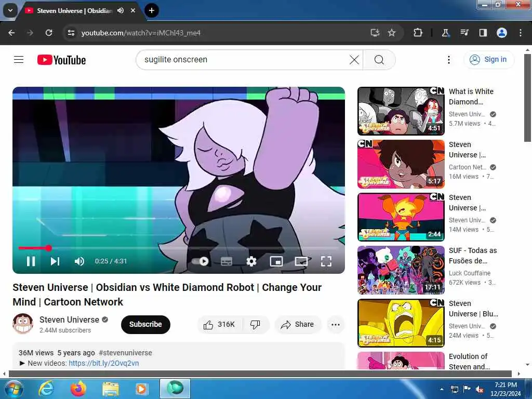Mute tab via speaker icon

coord(121,10)
